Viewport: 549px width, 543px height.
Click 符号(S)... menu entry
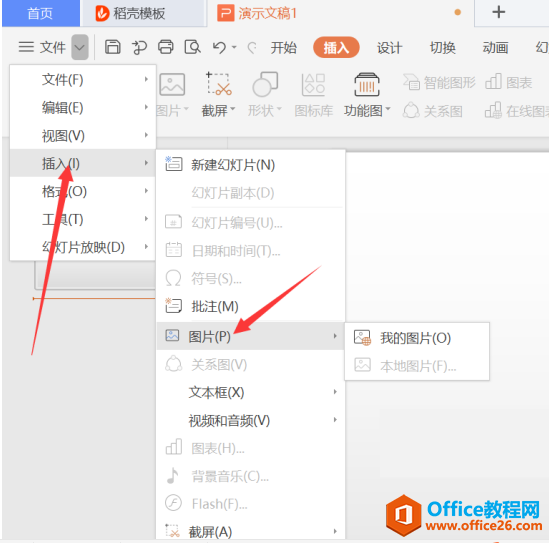(x=251, y=278)
